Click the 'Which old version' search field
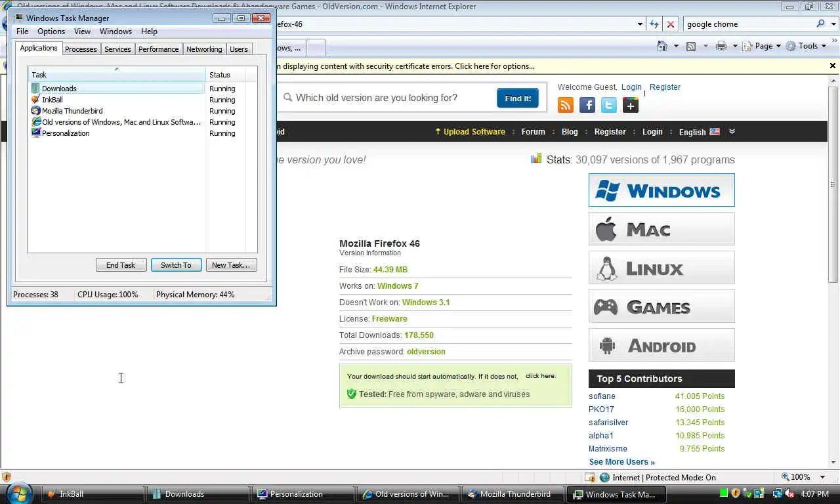The height and width of the screenshot is (504, 840). click(387, 98)
